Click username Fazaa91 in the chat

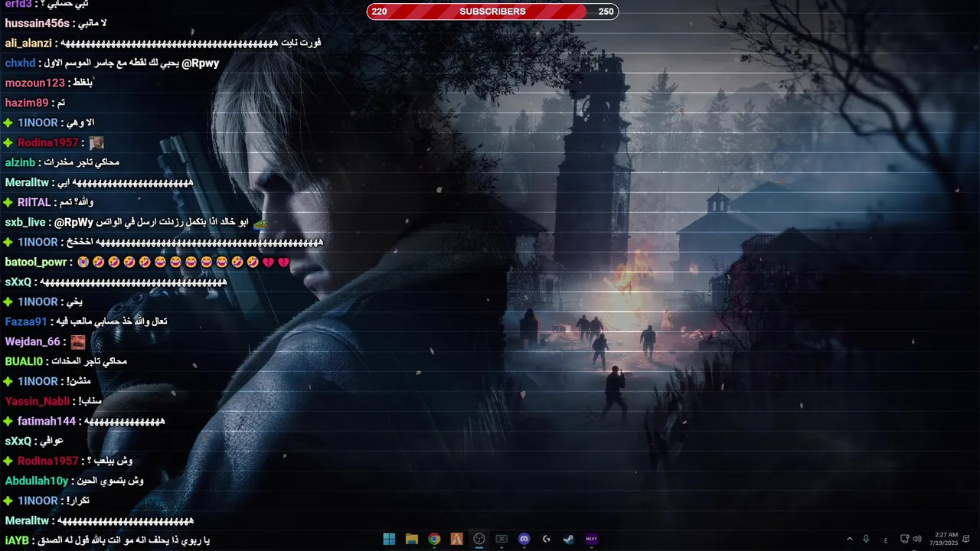click(x=26, y=322)
